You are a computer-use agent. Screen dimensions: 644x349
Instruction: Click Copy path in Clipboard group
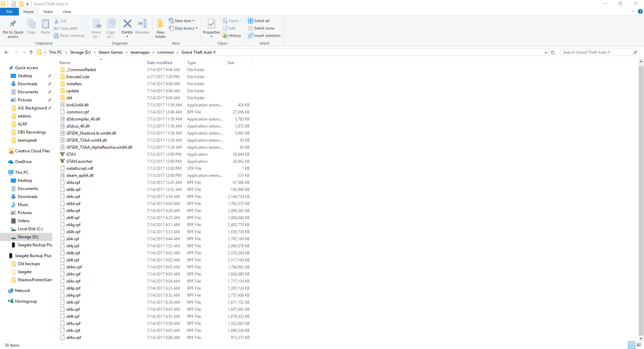tap(66, 28)
